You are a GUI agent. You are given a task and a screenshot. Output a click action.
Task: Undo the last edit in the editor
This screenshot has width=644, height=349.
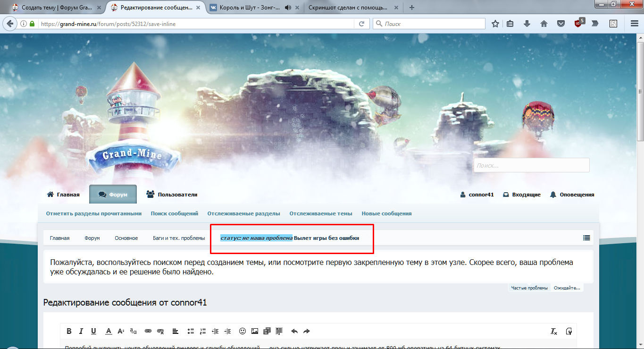pyautogui.click(x=294, y=331)
